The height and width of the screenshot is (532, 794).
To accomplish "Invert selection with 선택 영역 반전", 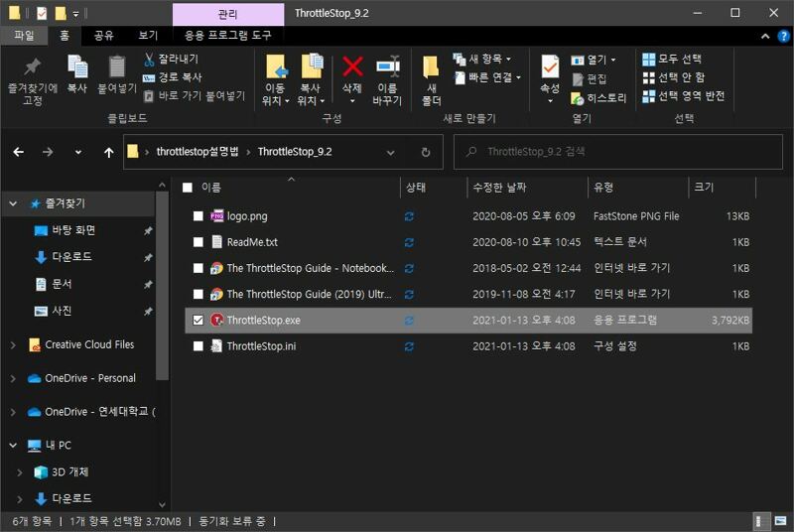I will point(683,95).
